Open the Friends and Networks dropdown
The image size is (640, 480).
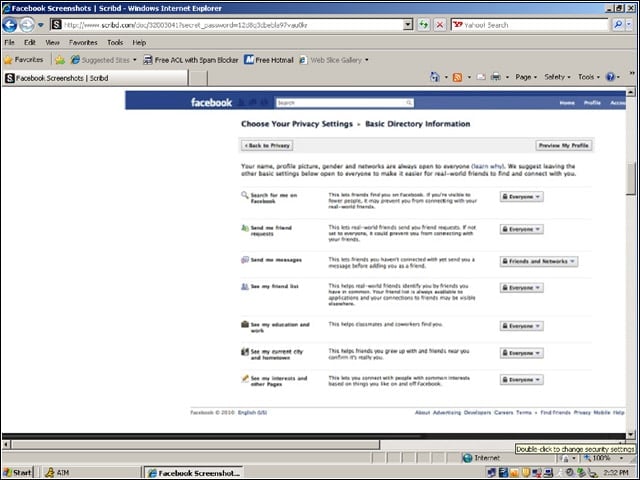(x=538, y=261)
